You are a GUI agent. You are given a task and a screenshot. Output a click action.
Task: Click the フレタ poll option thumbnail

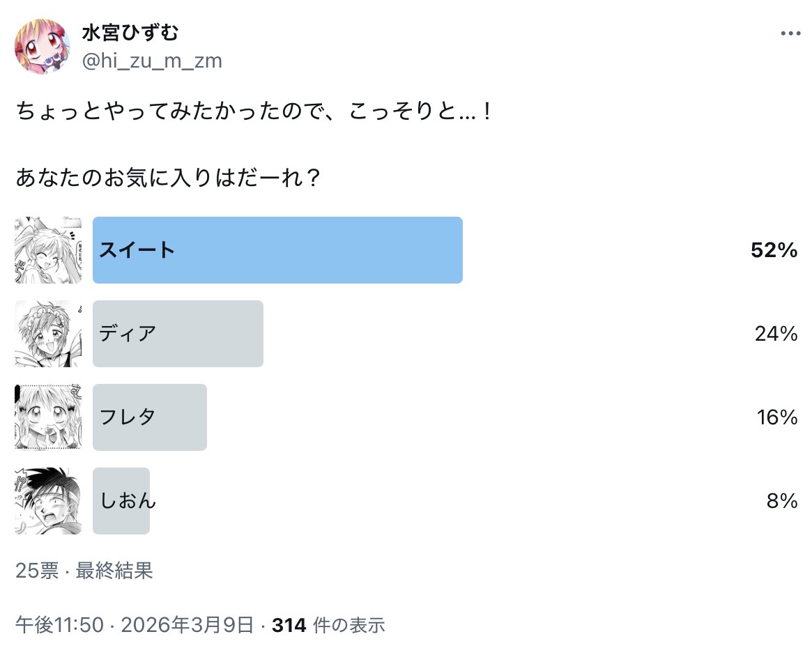pos(48,417)
